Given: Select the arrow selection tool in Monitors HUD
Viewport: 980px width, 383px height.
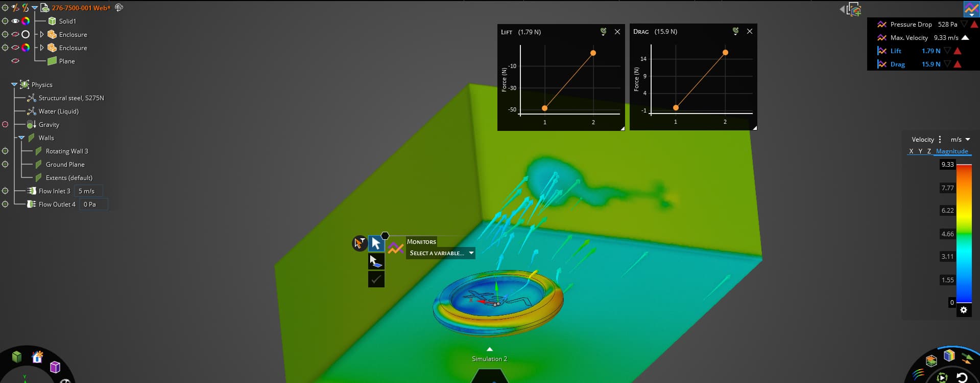Looking at the screenshot, I should tap(376, 243).
